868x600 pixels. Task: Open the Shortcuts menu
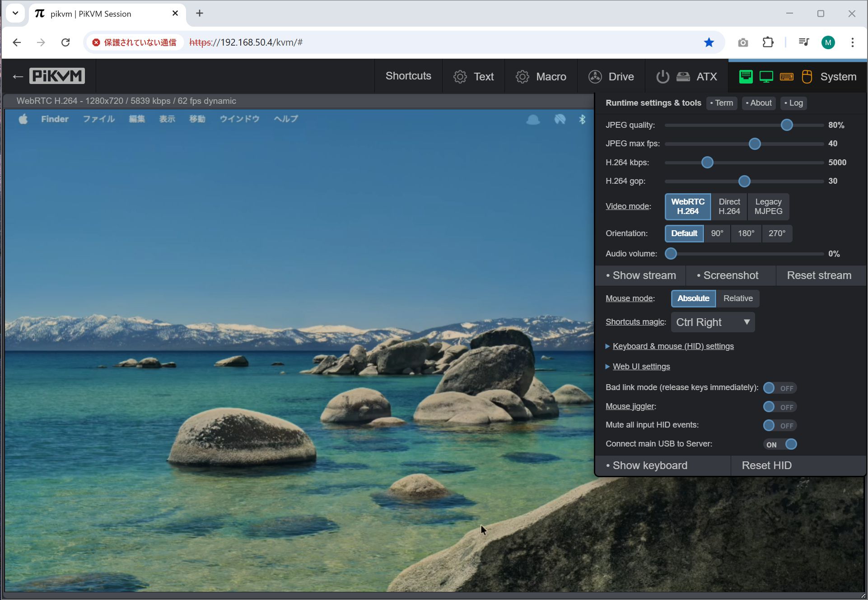click(x=408, y=76)
